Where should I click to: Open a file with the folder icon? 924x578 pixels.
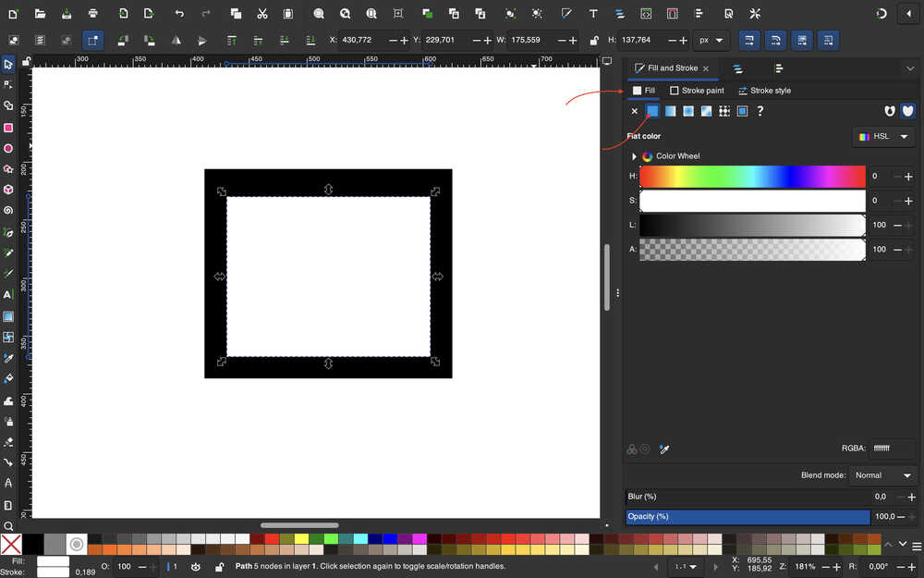pyautogui.click(x=40, y=14)
